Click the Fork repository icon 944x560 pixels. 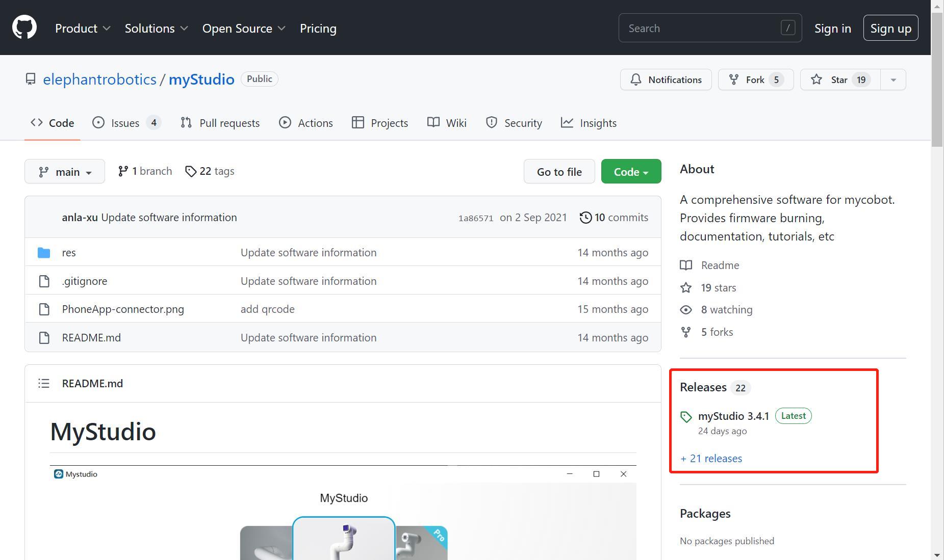[x=734, y=80]
